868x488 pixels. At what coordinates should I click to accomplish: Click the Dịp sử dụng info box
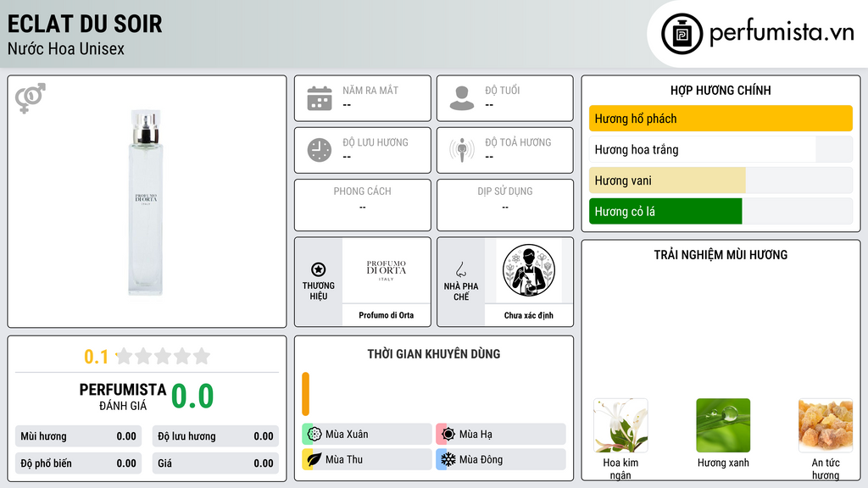505,205
